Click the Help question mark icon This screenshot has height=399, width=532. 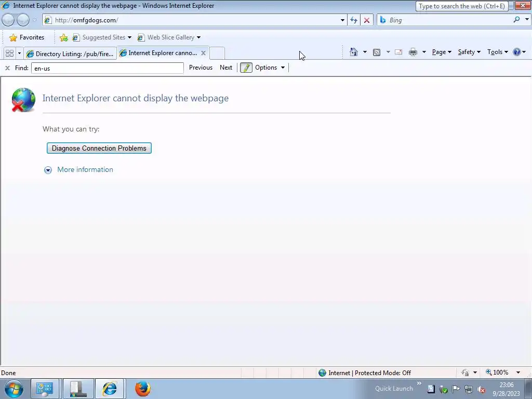point(517,52)
